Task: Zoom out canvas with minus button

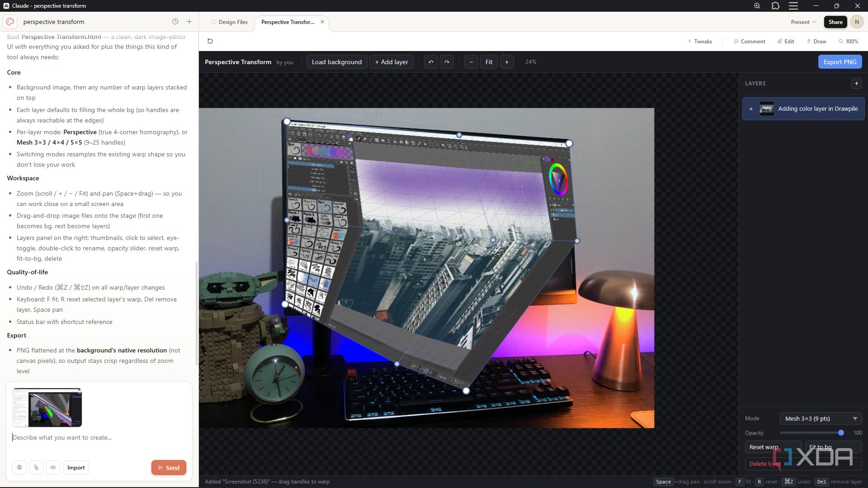Action: pos(471,62)
